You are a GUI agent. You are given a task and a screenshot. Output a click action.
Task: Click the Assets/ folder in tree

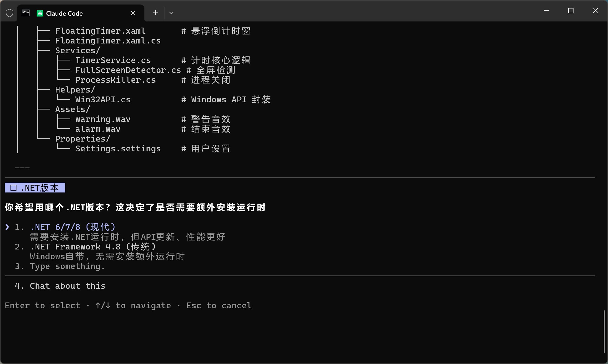click(72, 109)
